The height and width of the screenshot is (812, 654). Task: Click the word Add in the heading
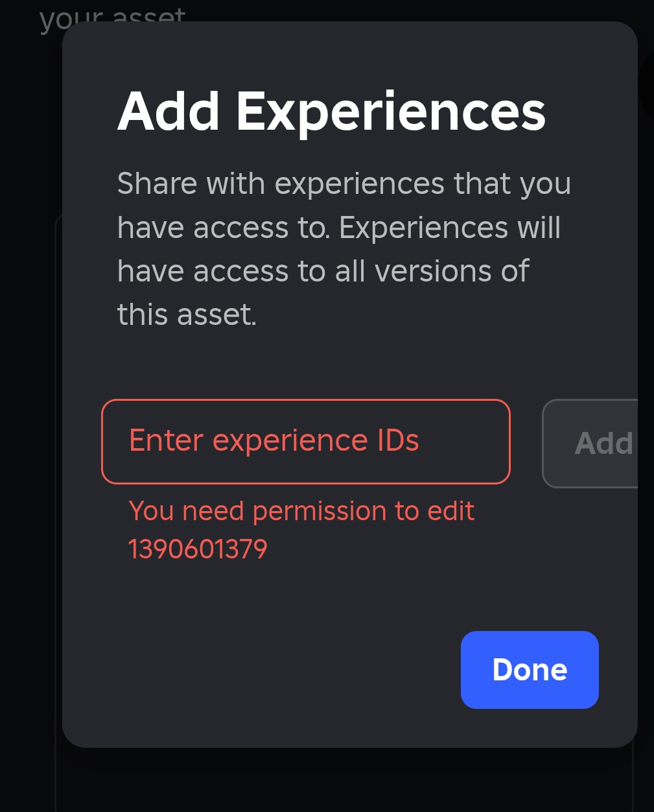pyautogui.click(x=169, y=112)
